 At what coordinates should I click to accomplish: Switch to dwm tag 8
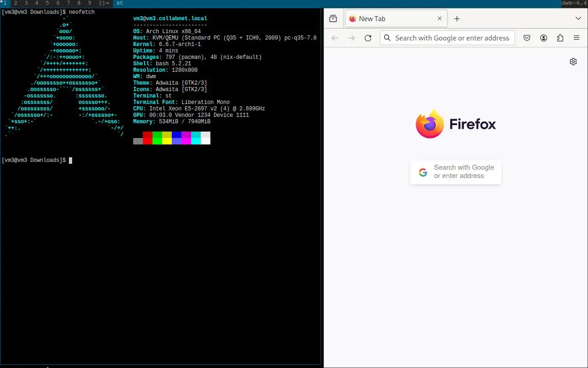coord(79,3)
